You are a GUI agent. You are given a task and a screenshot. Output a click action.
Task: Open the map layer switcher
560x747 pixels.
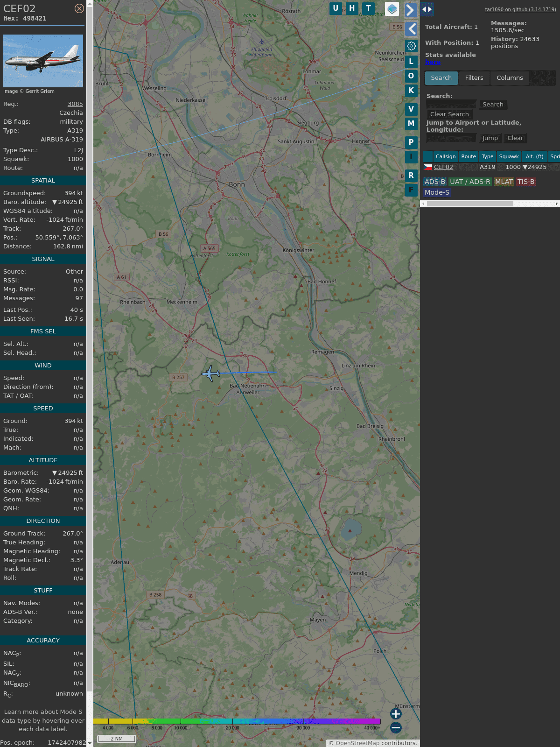click(x=392, y=9)
